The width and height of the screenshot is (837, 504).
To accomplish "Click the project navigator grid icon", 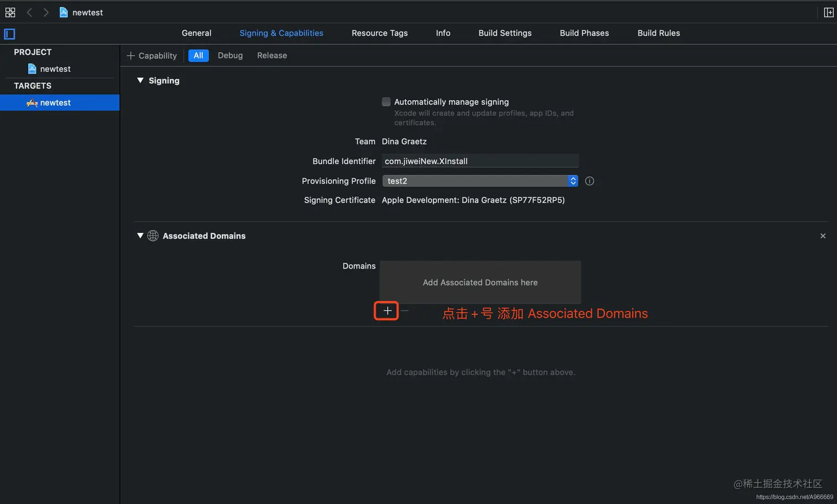I will click(x=10, y=12).
